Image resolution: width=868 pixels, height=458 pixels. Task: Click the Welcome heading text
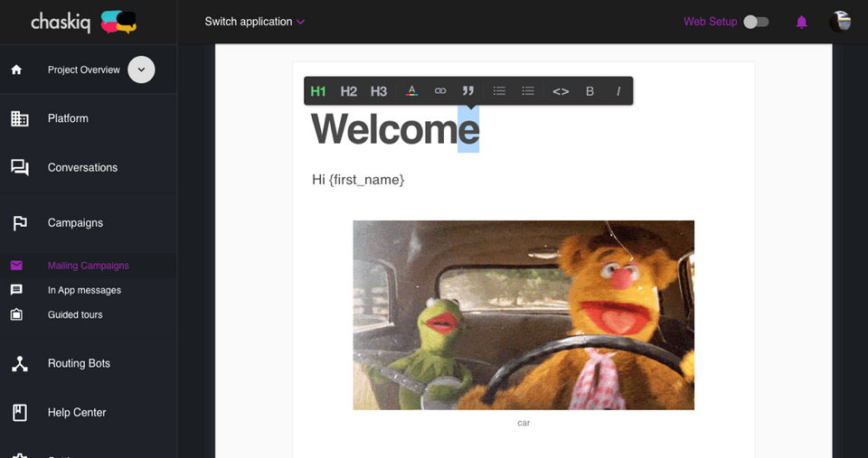point(395,129)
